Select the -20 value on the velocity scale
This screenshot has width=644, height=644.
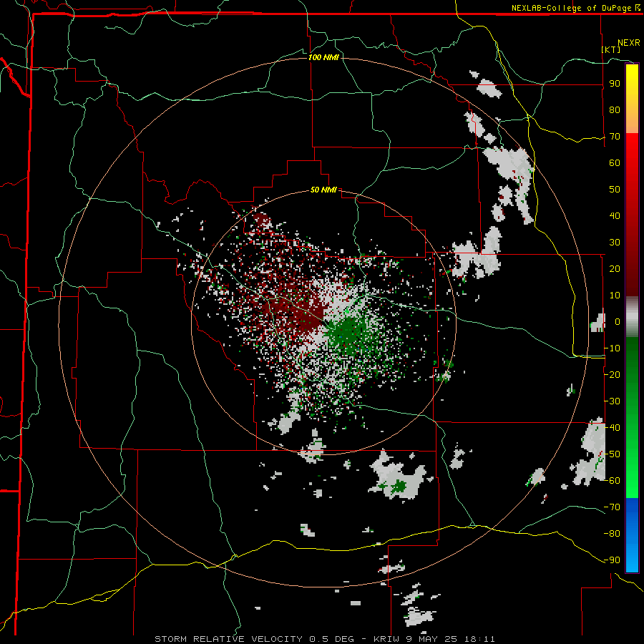click(612, 374)
